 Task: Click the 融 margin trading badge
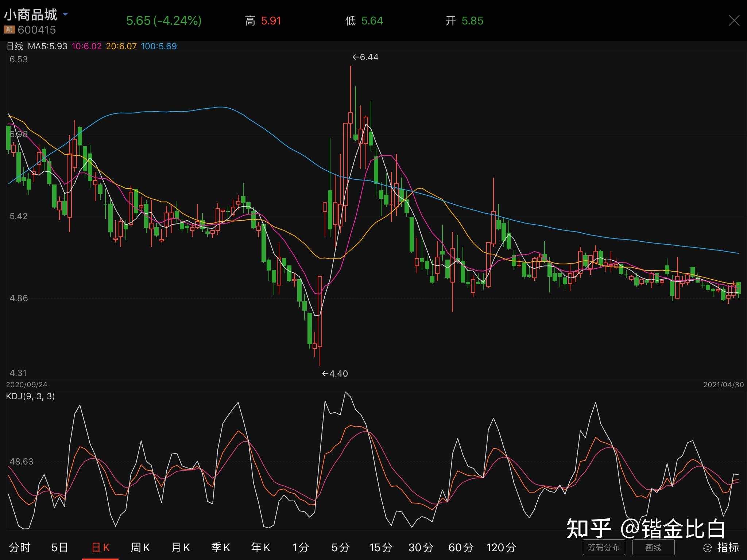tap(9, 30)
